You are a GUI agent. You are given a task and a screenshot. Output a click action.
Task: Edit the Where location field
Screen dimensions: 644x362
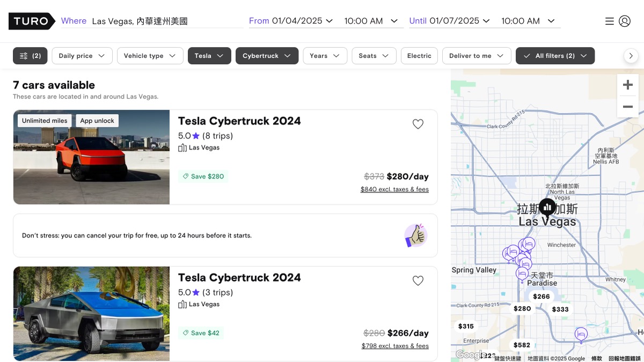coord(167,21)
